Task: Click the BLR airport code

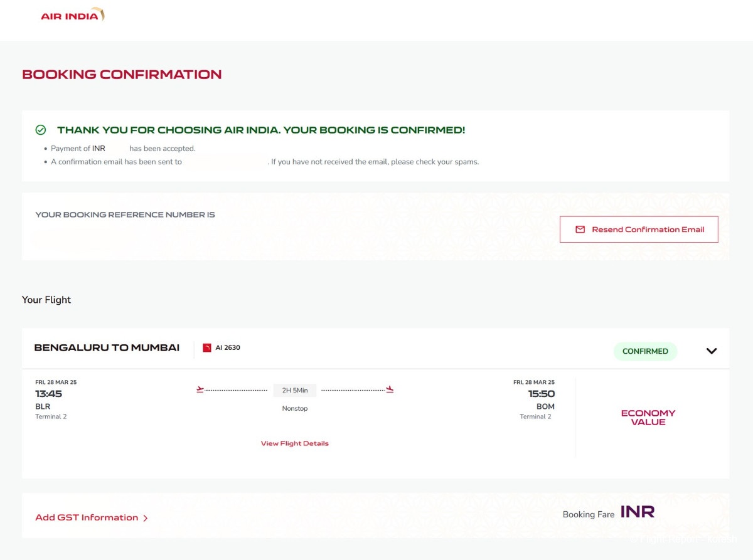Action: point(43,406)
